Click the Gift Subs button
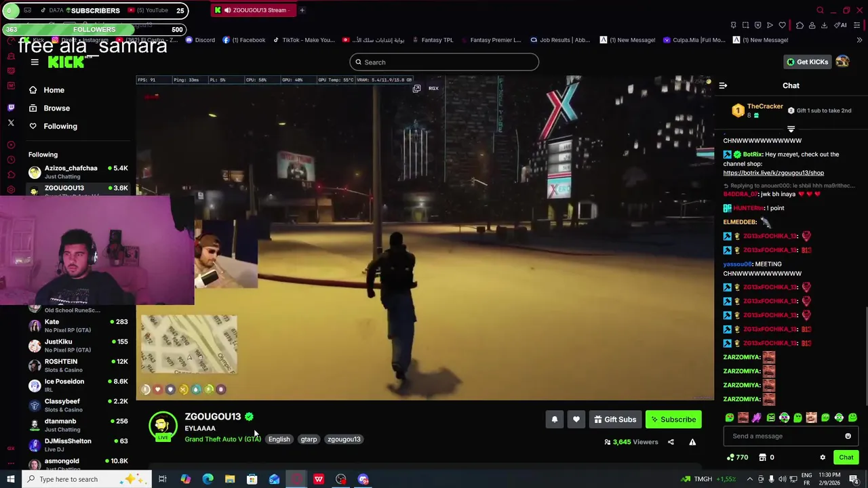Viewport: 868px width, 488px height. 615,420
